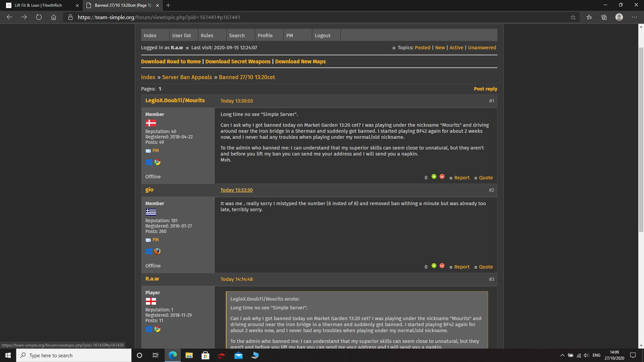Go back with the browser back arrow

click(x=9, y=17)
